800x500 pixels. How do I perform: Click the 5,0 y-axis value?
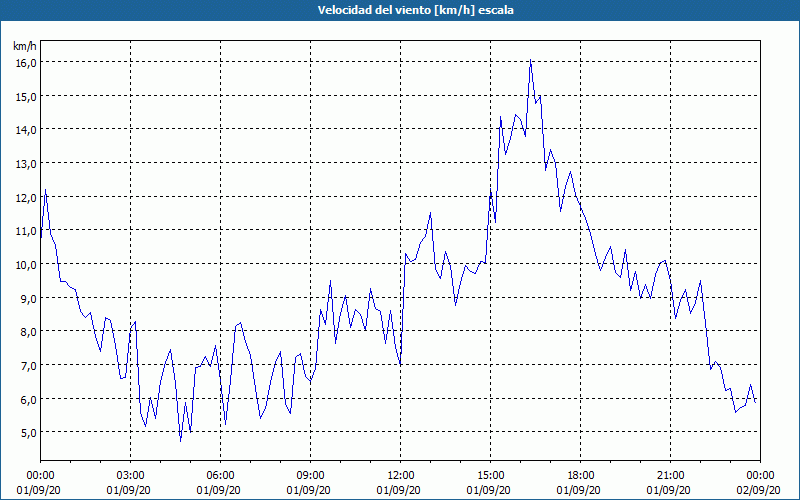pos(29,433)
